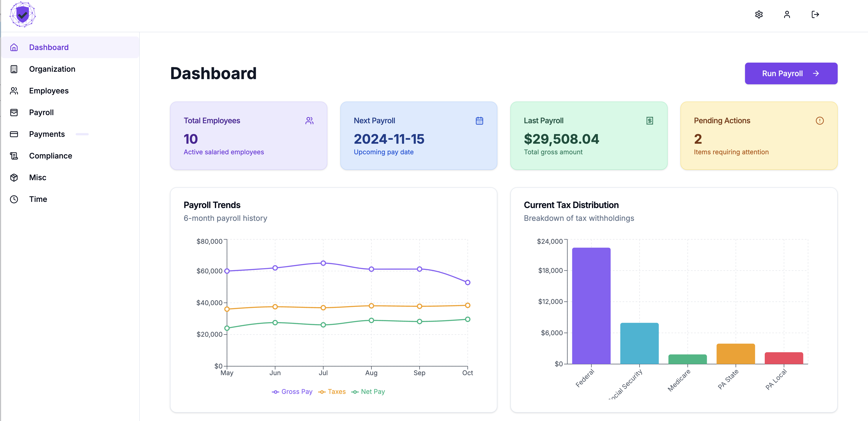Click the user profile icon
The image size is (868, 421).
tap(787, 15)
